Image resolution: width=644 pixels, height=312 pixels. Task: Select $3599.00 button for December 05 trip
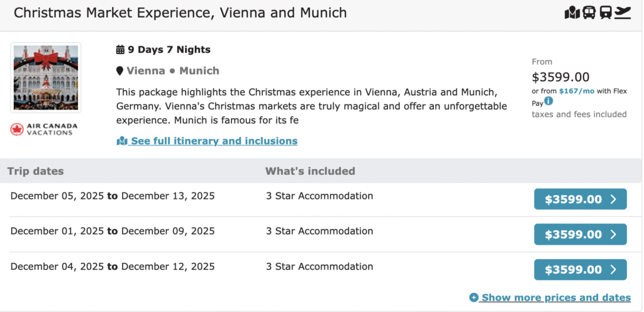(580, 199)
